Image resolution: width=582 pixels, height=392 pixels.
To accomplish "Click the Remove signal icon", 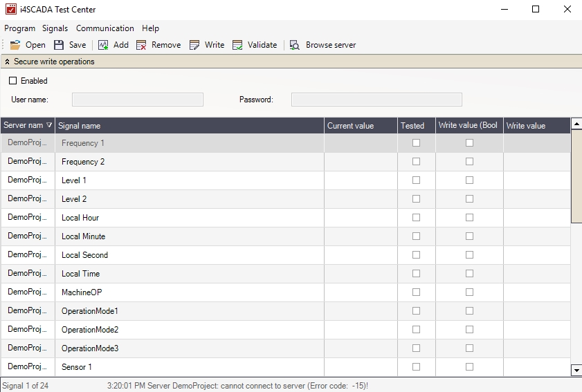I will pyautogui.click(x=141, y=45).
